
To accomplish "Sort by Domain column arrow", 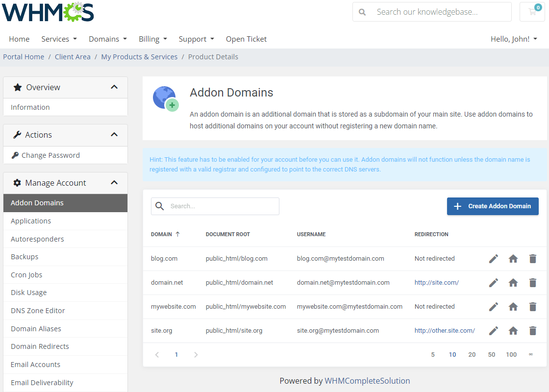I will [x=177, y=235].
